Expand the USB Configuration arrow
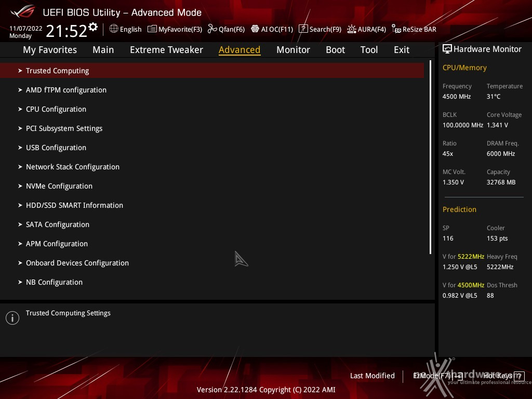Screen dimensions: 532x399 pos(20,148)
